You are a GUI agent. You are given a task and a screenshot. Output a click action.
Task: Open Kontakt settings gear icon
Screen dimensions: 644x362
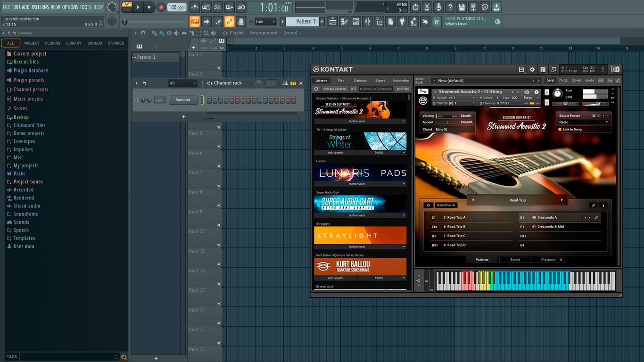(532, 69)
